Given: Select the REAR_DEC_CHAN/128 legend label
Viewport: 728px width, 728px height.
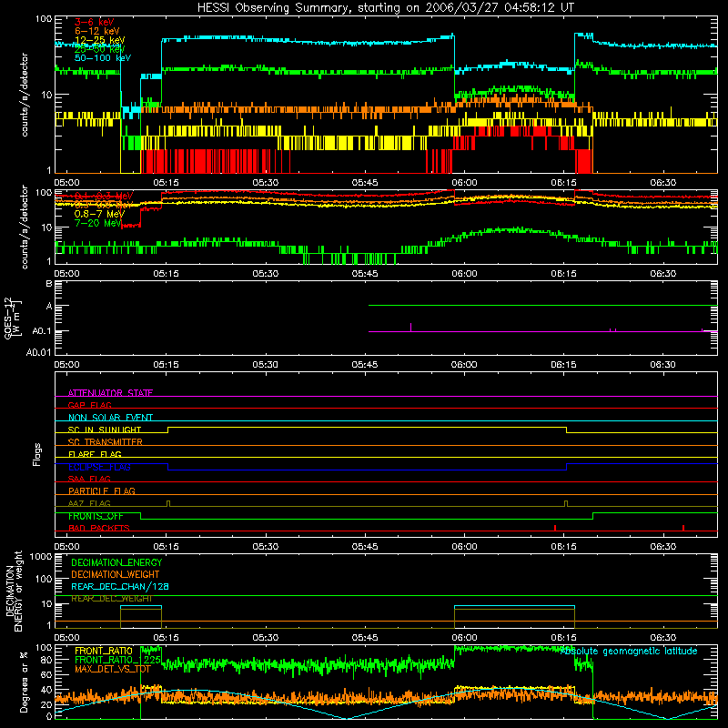Looking at the screenshot, I should pos(120,586).
